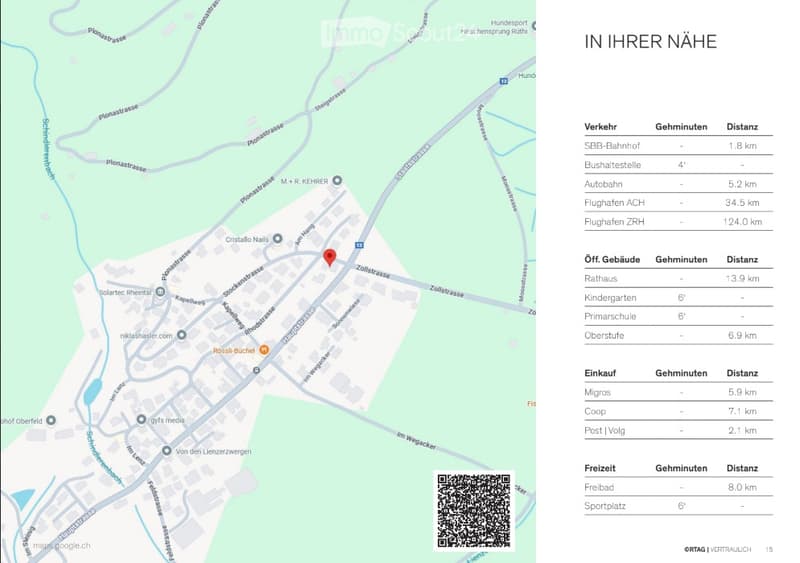Click the 6.9 km distance value
This screenshot has height=563, width=800.
coord(742,335)
